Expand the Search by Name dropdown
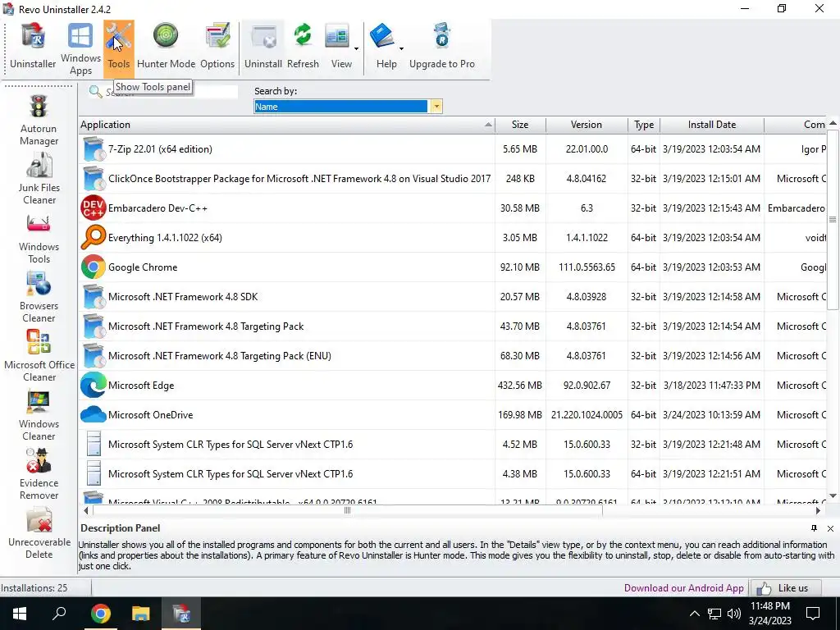The width and height of the screenshot is (840, 630). click(436, 106)
